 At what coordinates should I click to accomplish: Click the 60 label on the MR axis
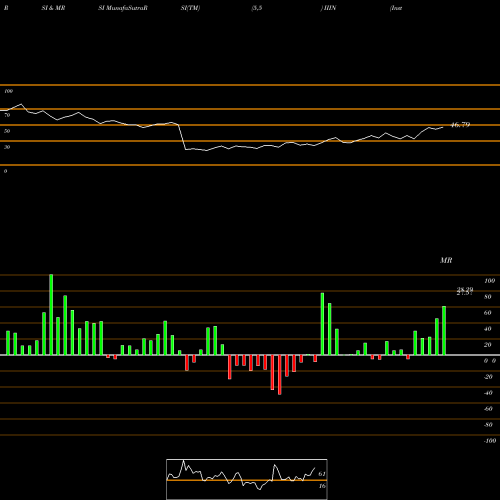click(x=488, y=313)
